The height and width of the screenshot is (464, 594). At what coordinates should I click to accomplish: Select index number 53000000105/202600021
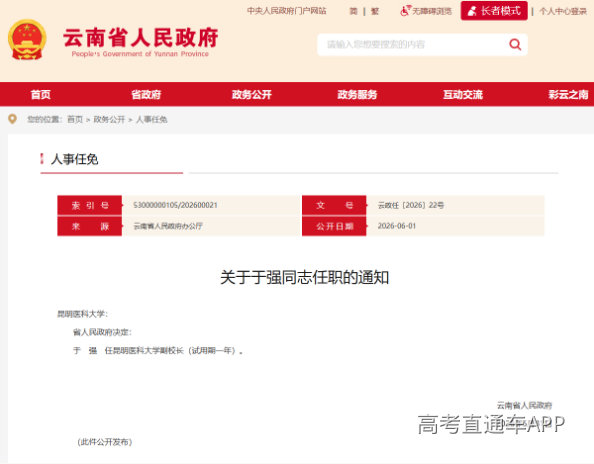tap(175, 205)
